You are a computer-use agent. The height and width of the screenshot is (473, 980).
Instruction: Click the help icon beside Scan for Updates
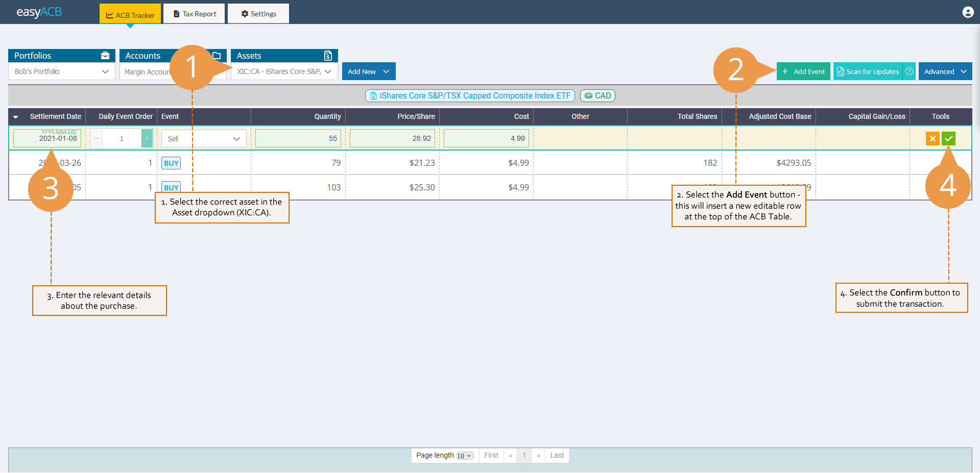909,71
